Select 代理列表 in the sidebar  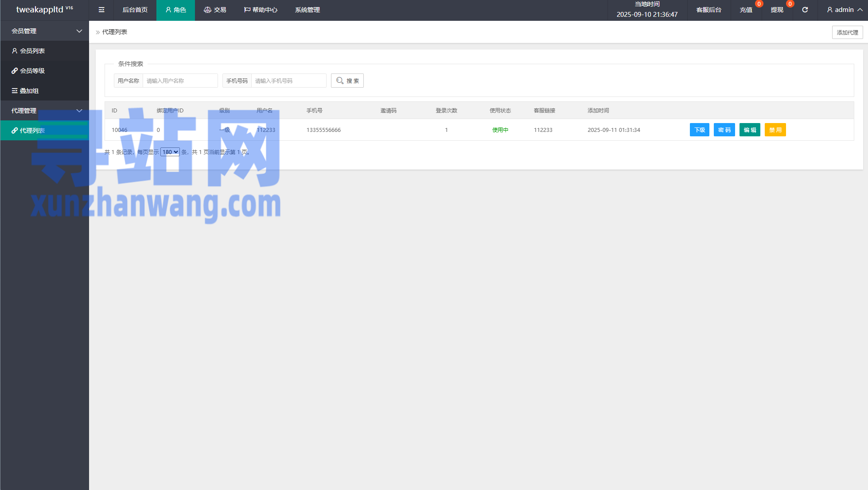32,131
